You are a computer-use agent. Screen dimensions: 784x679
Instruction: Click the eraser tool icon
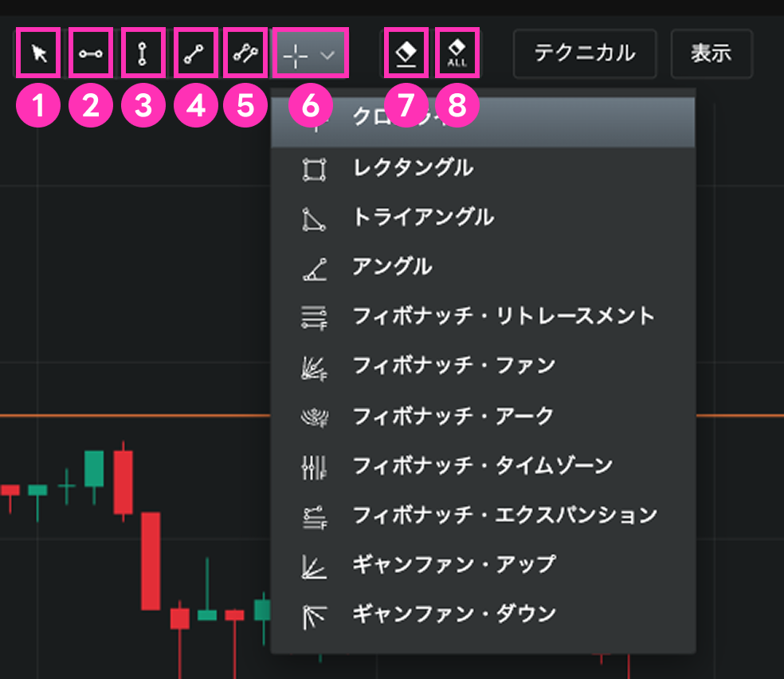click(x=406, y=53)
